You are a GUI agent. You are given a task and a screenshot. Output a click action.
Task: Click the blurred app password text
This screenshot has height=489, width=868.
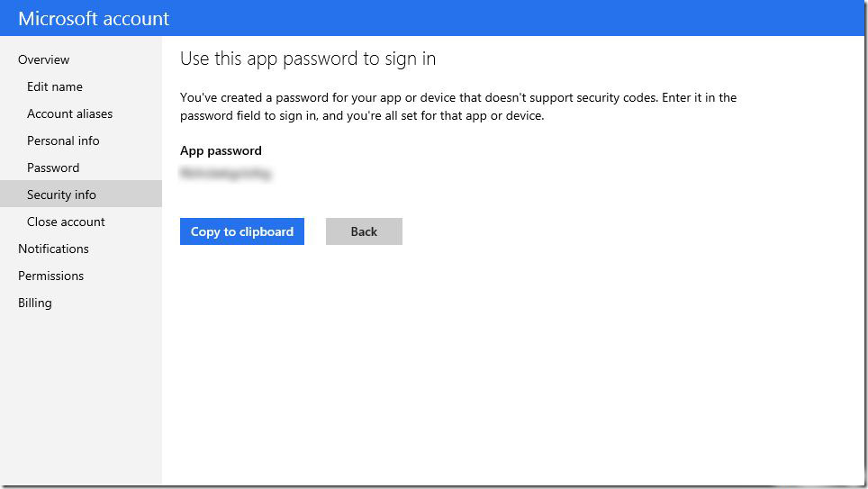225,173
